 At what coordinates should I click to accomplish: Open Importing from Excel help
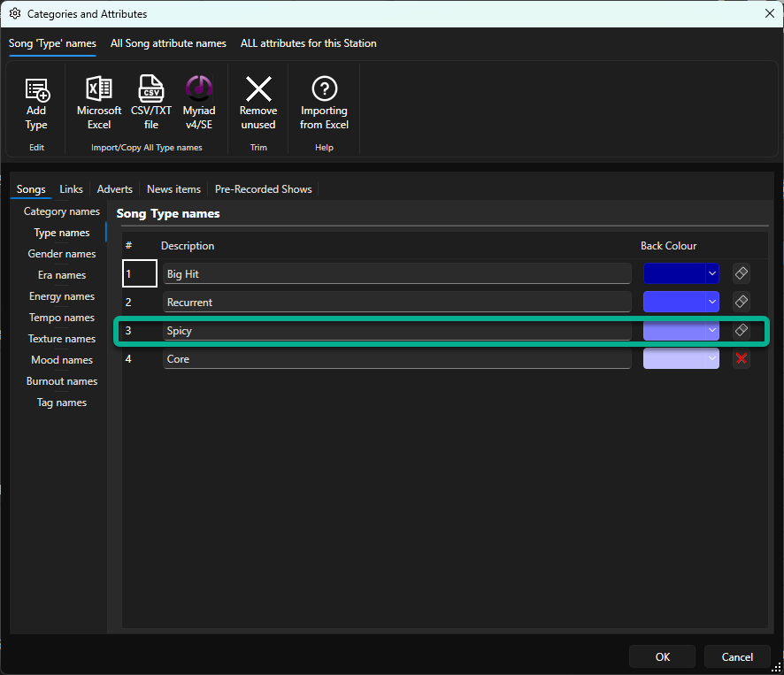pyautogui.click(x=324, y=104)
